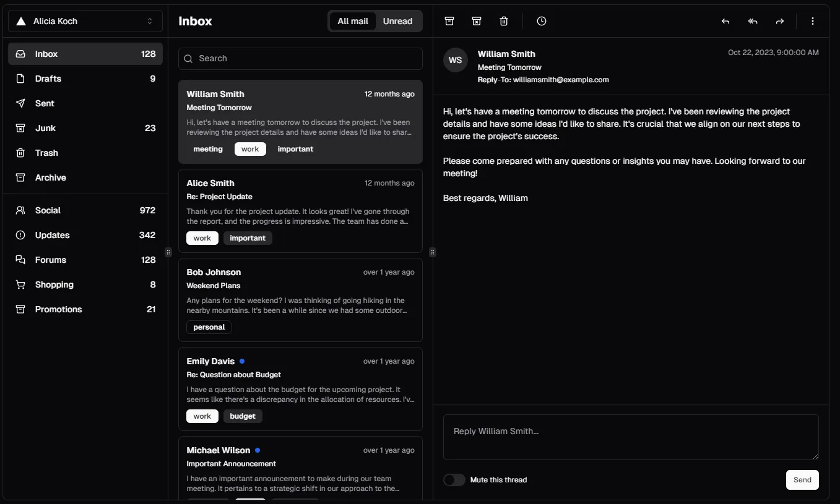840x504 pixels.
Task: Move the email to junk via toolbar icon
Action: [x=476, y=20]
